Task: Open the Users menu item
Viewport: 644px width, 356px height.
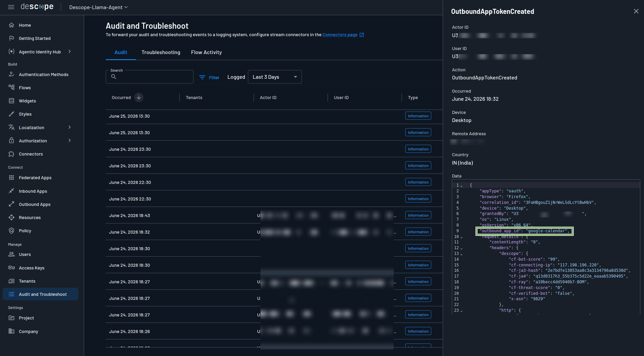Action: coord(41,254)
